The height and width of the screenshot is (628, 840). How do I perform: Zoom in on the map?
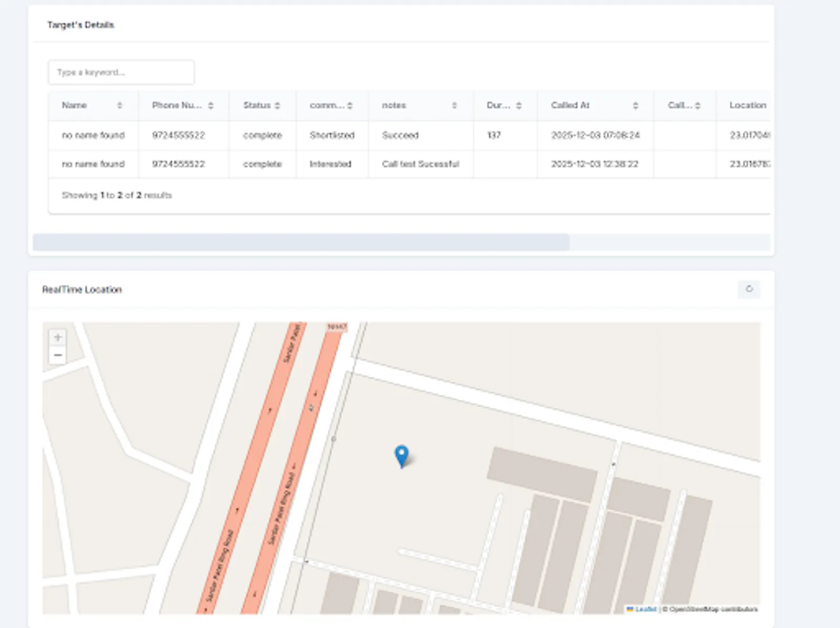tap(58, 337)
